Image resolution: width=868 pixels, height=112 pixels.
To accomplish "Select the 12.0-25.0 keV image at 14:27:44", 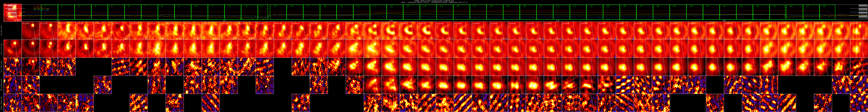I will click(355, 67).
